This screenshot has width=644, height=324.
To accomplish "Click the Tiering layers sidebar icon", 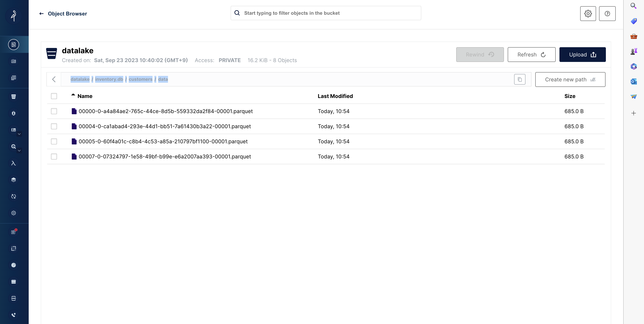I will pyautogui.click(x=14, y=180).
